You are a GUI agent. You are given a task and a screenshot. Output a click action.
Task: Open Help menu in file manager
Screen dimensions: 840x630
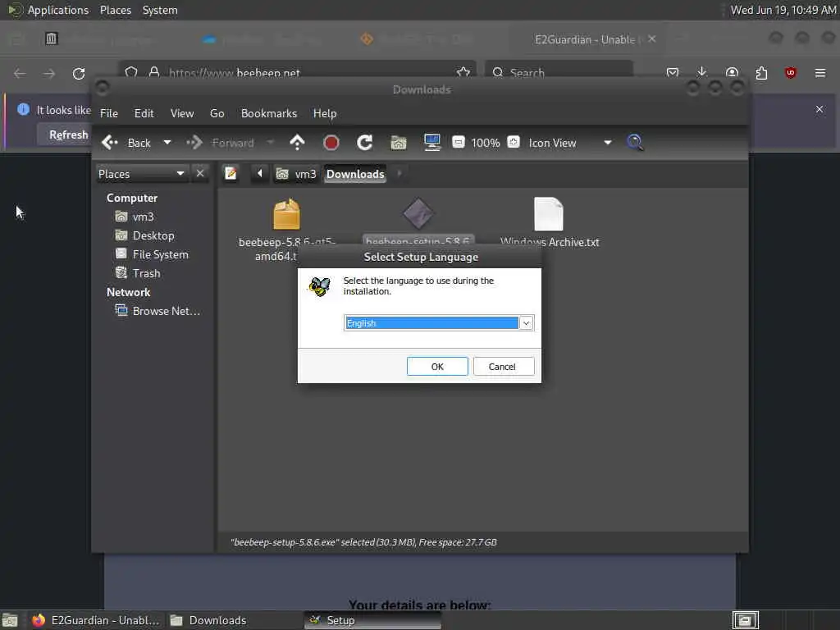[325, 113]
